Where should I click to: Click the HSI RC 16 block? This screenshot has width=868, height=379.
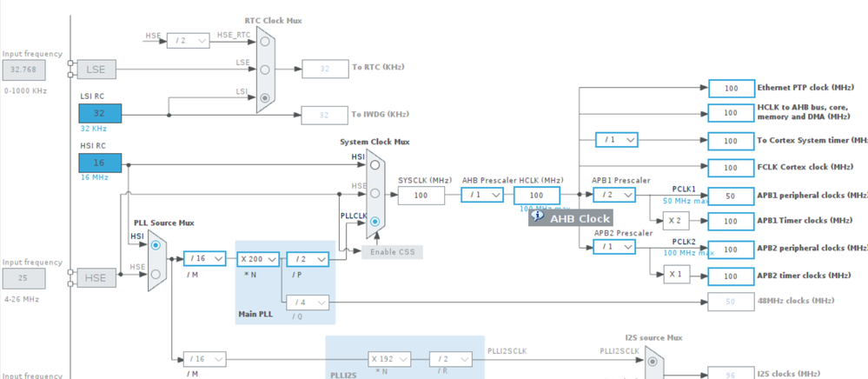(100, 163)
